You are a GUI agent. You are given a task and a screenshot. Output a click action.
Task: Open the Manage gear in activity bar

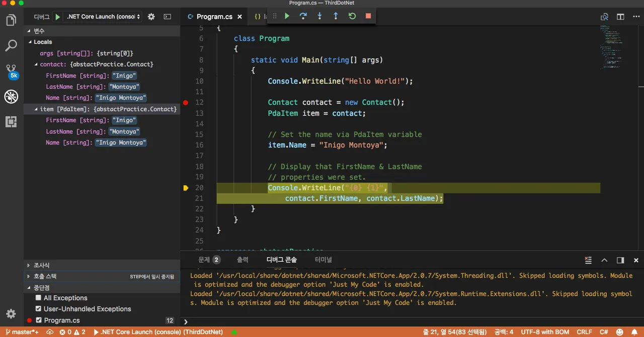(x=11, y=314)
